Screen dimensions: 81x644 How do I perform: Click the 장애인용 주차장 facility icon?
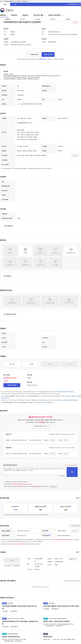coord(12,301)
